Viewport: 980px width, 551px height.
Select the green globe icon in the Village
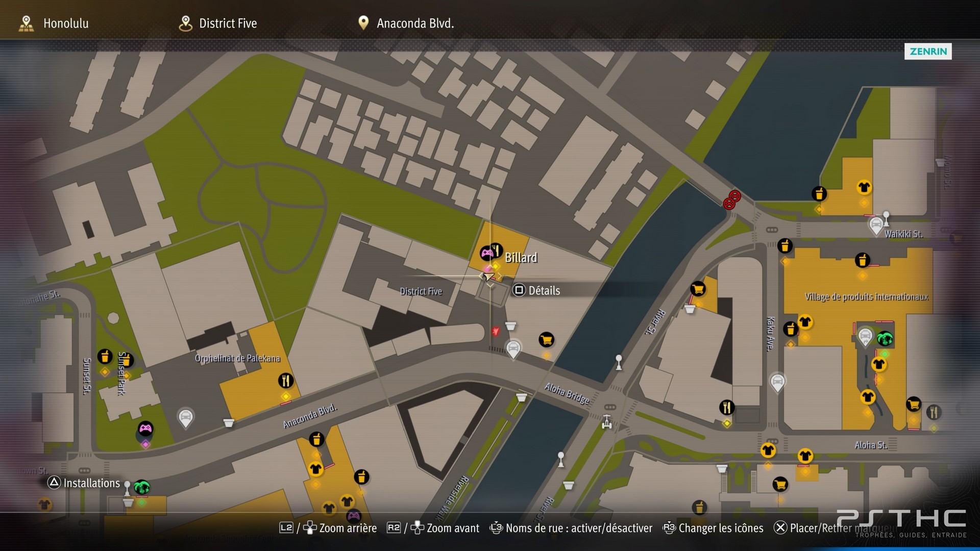tap(885, 339)
